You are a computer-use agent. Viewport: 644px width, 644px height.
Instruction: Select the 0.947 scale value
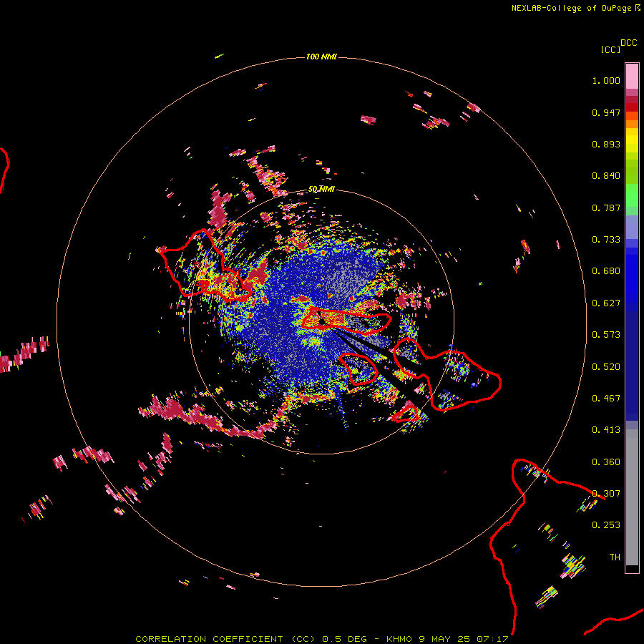(x=606, y=112)
